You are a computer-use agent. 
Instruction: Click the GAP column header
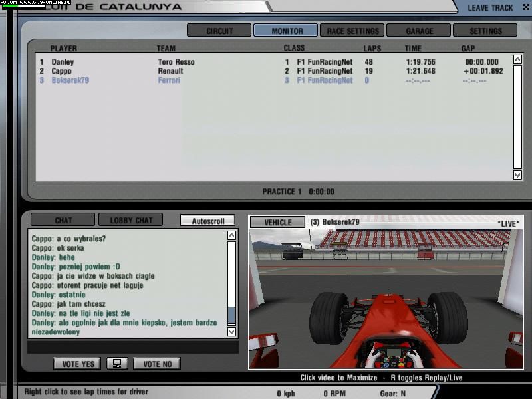click(x=468, y=48)
